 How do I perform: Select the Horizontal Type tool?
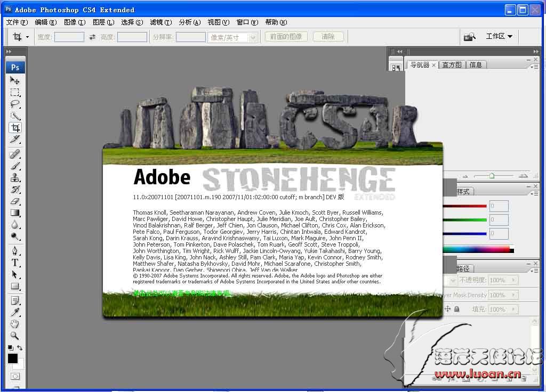point(14,263)
